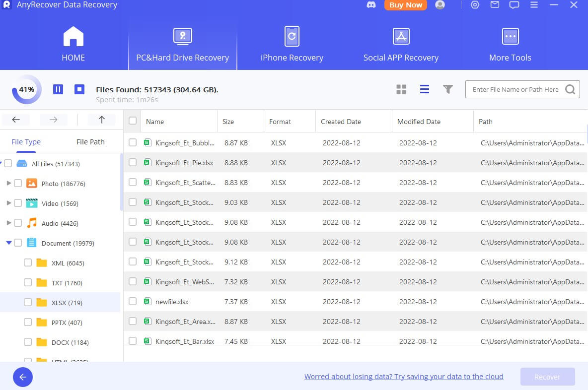Viewport: 588px width, 390px height.
Task: Open the filter options for scan results
Action: (447, 89)
